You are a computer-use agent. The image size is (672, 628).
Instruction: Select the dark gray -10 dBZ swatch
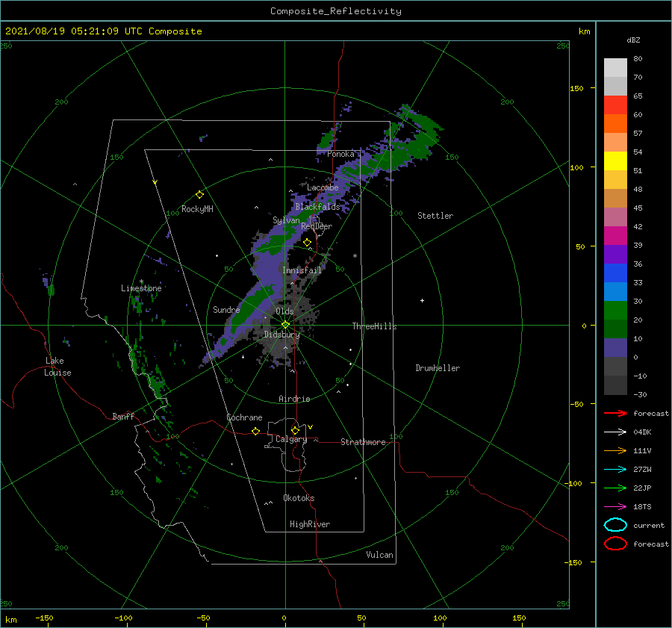(615, 385)
